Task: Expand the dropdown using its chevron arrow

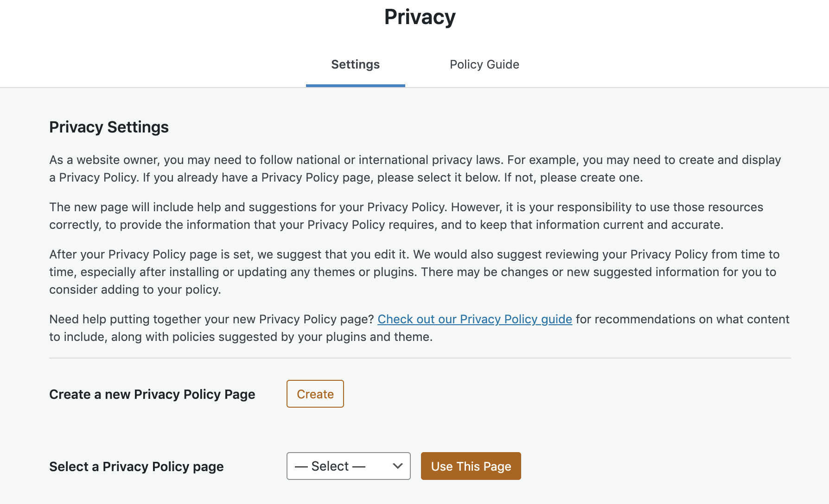Action: tap(397, 466)
